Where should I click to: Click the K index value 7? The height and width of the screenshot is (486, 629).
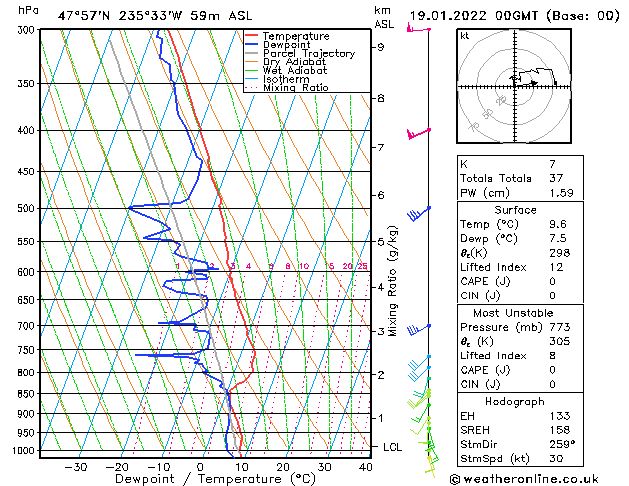pyautogui.click(x=552, y=164)
